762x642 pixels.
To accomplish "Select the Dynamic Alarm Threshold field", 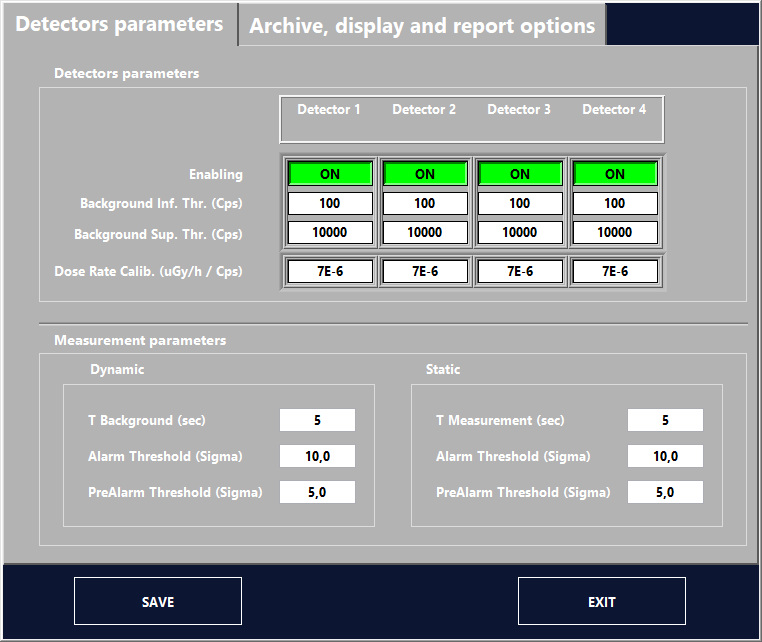I will click(317, 456).
